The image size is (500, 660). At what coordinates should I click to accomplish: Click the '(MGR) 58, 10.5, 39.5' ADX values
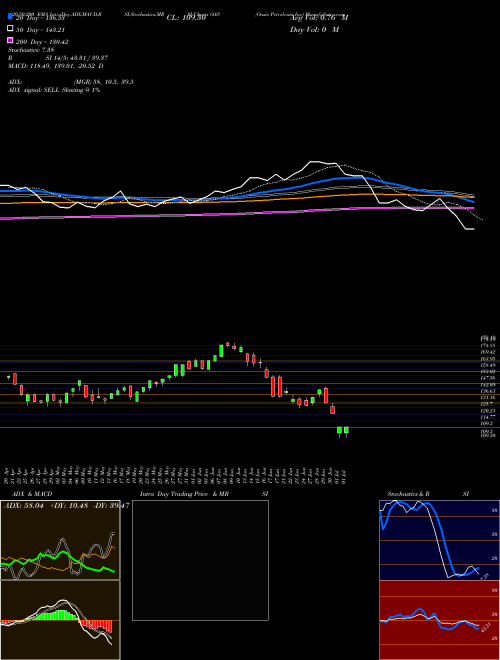click(104, 82)
